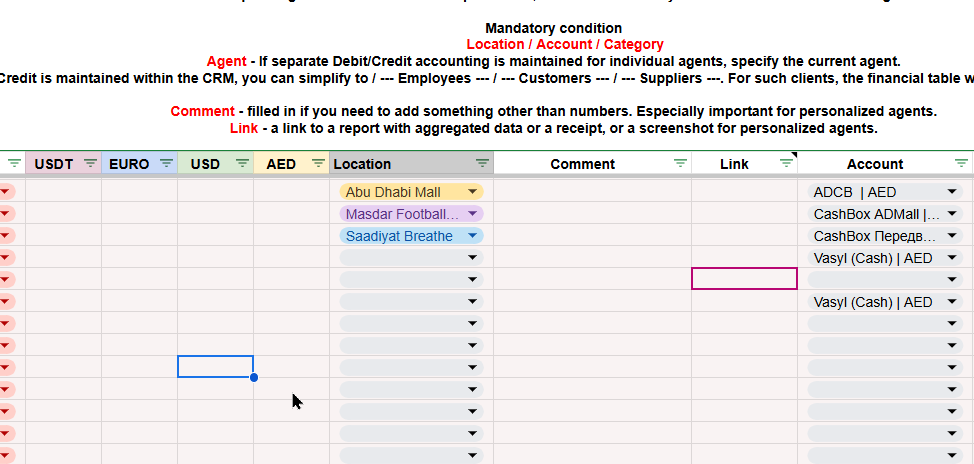Viewport: 974px width, 464px height.
Task: Click the Comment column filter icon
Action: (x=680, y=163)
